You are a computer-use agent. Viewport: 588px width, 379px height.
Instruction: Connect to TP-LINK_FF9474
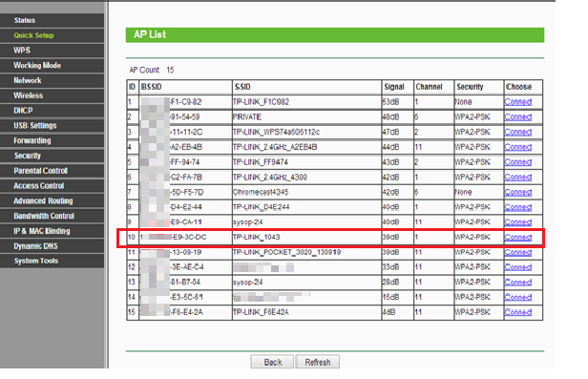(518, 162)
